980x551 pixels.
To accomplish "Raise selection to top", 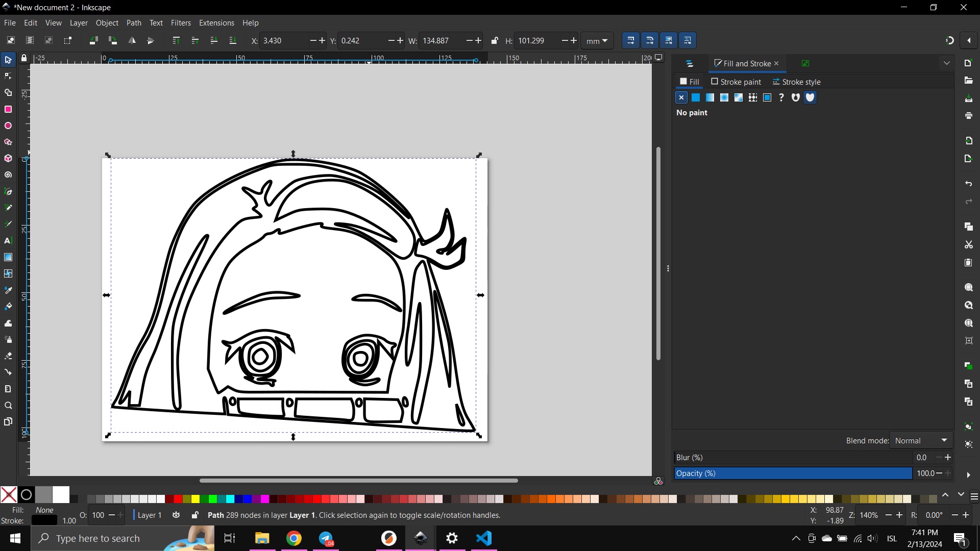I will pos(176,41).
